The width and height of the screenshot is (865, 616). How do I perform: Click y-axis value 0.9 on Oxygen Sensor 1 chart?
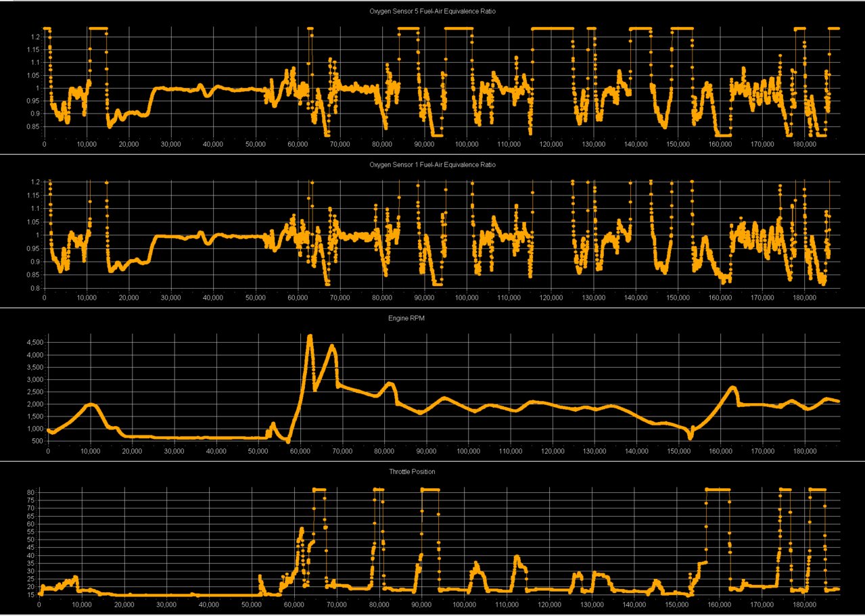[x=35, y=262]
